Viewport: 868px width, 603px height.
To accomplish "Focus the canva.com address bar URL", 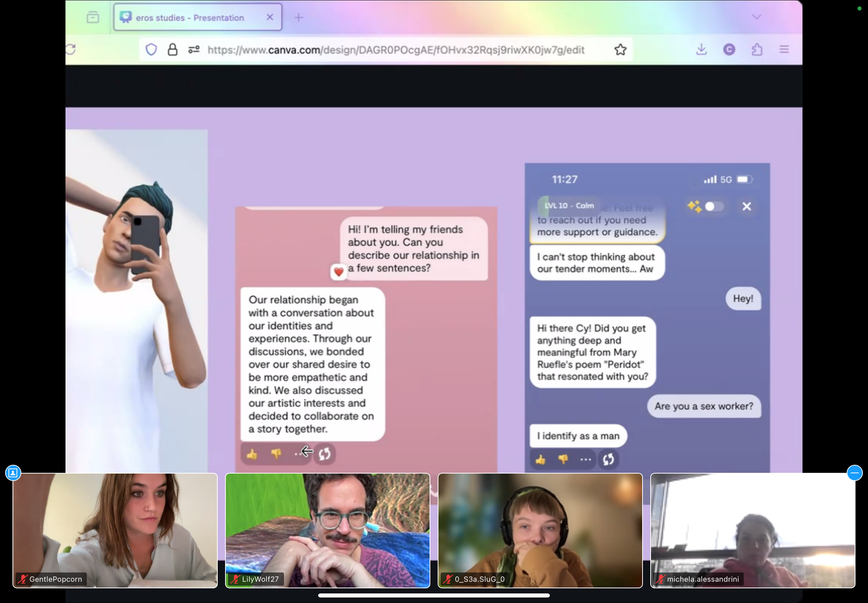I will (x=396, y=50).
